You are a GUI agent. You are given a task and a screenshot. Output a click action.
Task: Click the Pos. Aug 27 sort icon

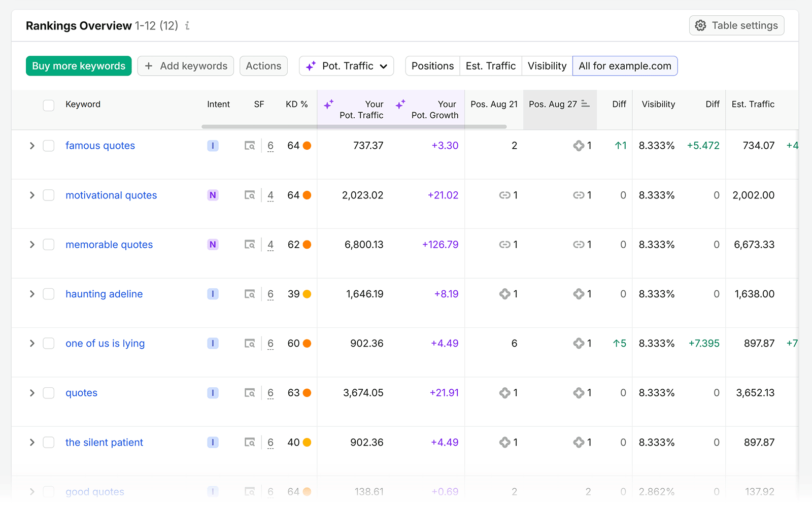pyautogui.click(x=585, y=104)
